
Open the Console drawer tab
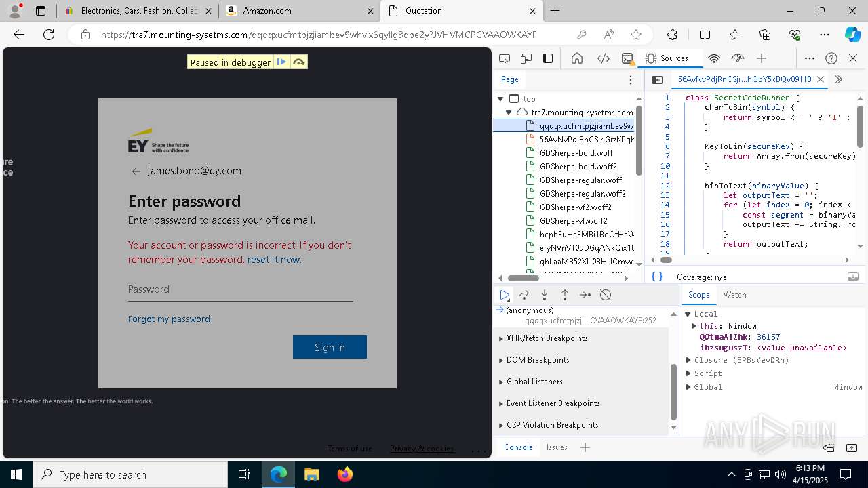coord(518,447)
